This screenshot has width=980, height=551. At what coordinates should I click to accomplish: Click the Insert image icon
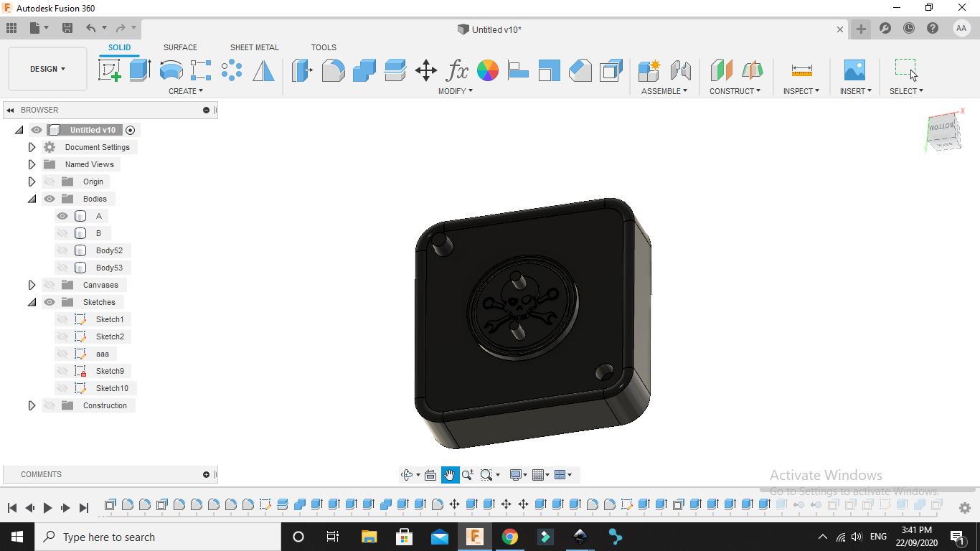coord(854,70)
